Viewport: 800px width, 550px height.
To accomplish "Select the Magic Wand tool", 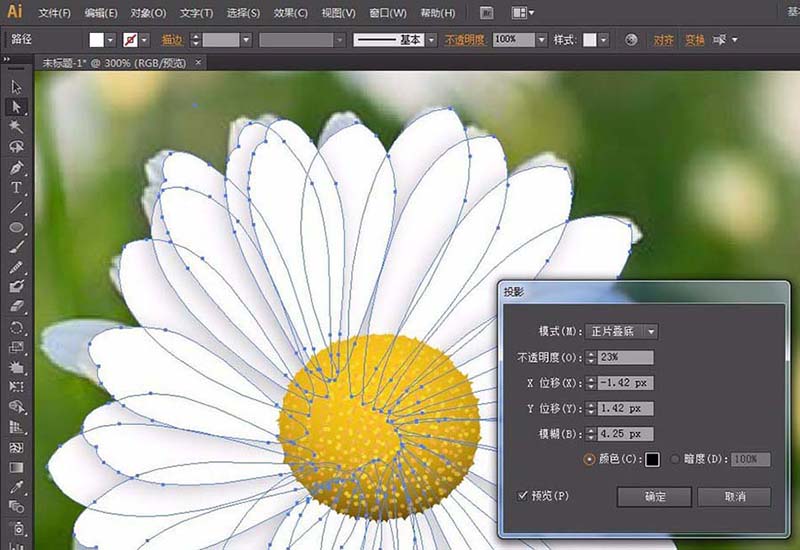I will (x=16, y=126).
